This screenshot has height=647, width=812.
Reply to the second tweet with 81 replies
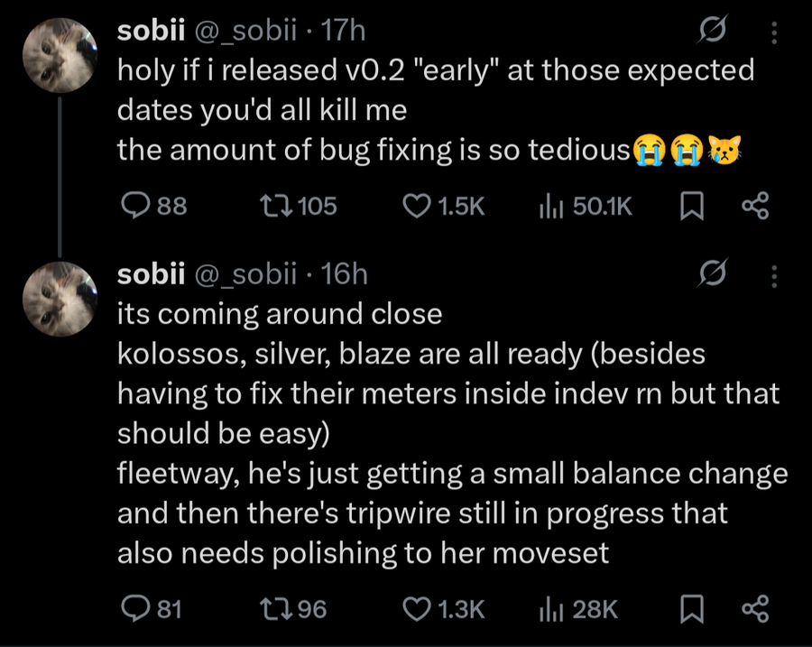click(135, 609)
